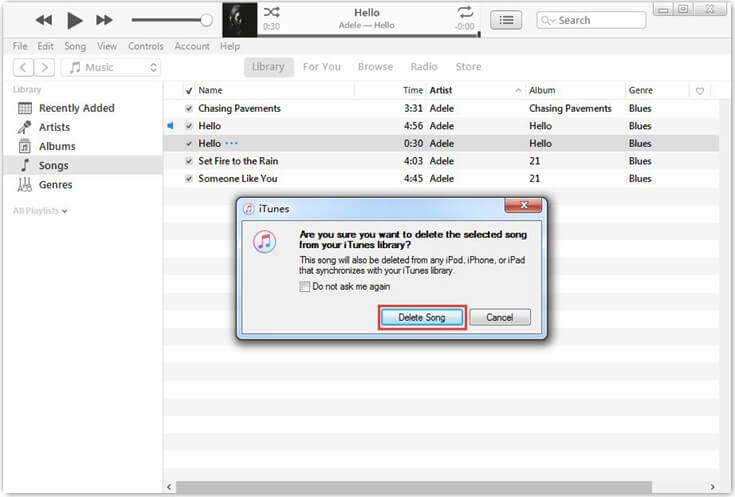735x497 pixels.
Task: Click the Hello album artwork thumbnail
Action: tap(240, 20)
